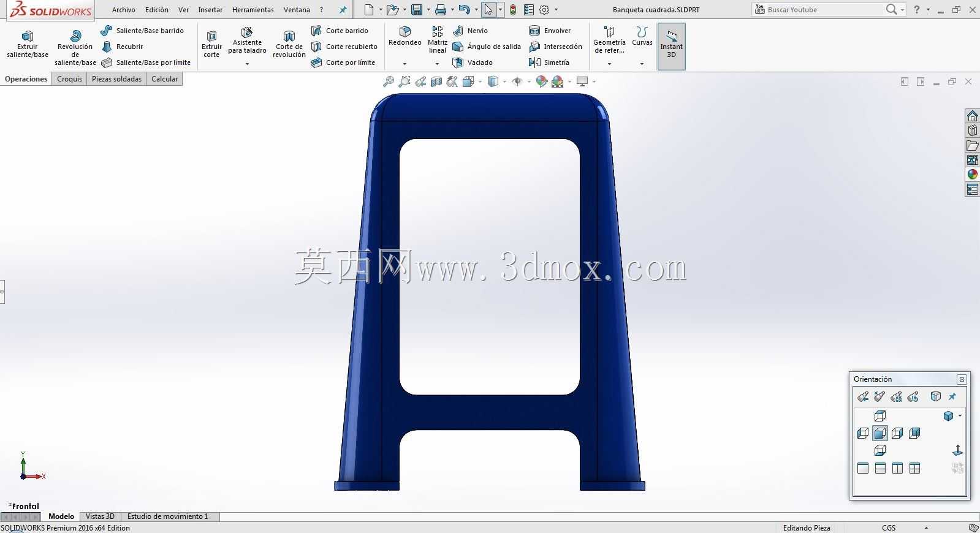
Task: Expand the Curvas dropdown arrow
Action: point(642,64)
